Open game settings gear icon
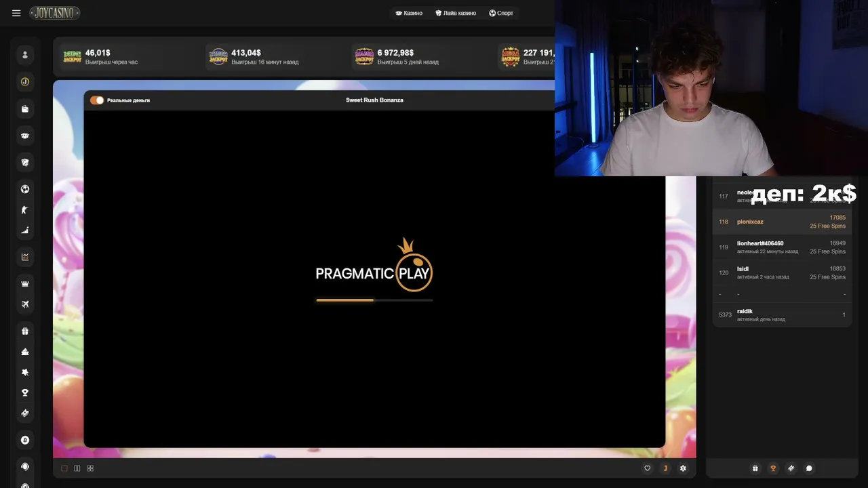868x488 pixels. 683,468
